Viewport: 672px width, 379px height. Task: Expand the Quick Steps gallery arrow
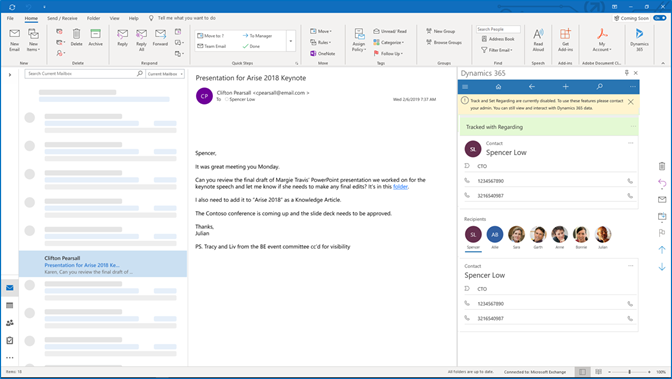pos(291,41)
